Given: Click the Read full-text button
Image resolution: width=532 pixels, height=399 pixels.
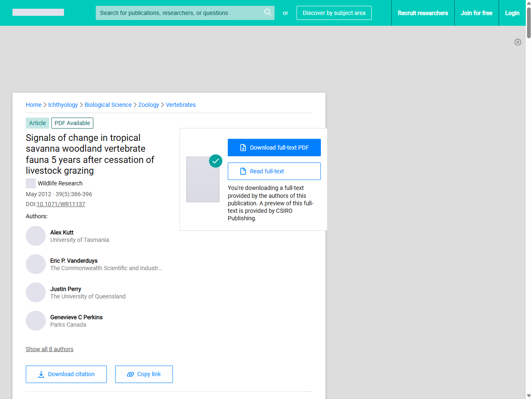Looking at the screenshot, I should tap(274, 171).
